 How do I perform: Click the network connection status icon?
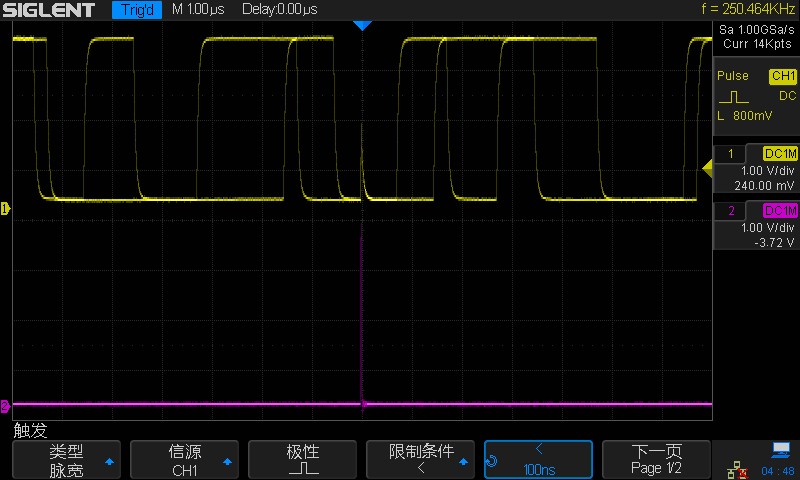click(x=737, y=470)
